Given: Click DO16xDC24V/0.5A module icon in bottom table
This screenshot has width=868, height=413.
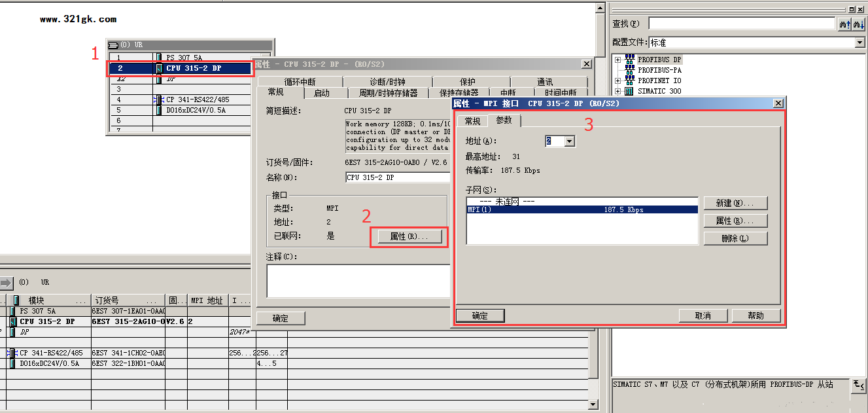Looking at the screenshot, I should (x=13, y=363).
